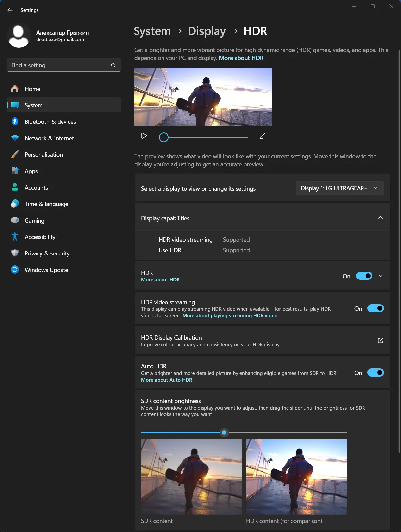Open Privacy & security settings

[x=47, y=253]
